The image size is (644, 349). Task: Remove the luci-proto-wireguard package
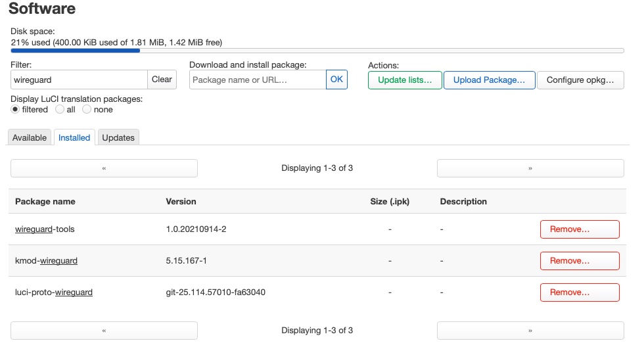(580, 292)
